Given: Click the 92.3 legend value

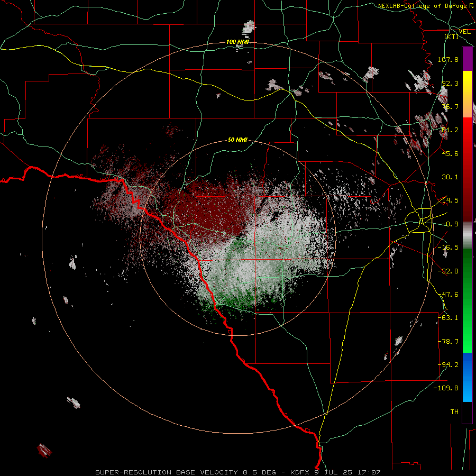Looking at the screenshot, I should click(450, 83).
